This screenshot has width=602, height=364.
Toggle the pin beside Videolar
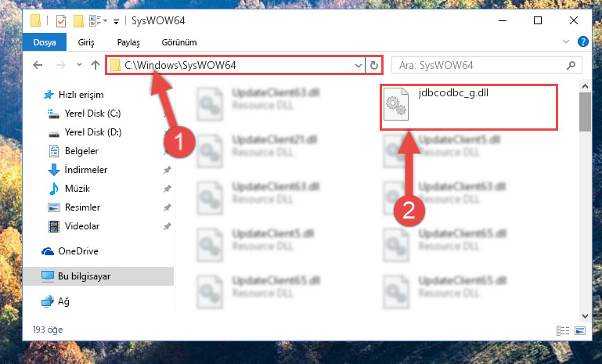point(167,226)
